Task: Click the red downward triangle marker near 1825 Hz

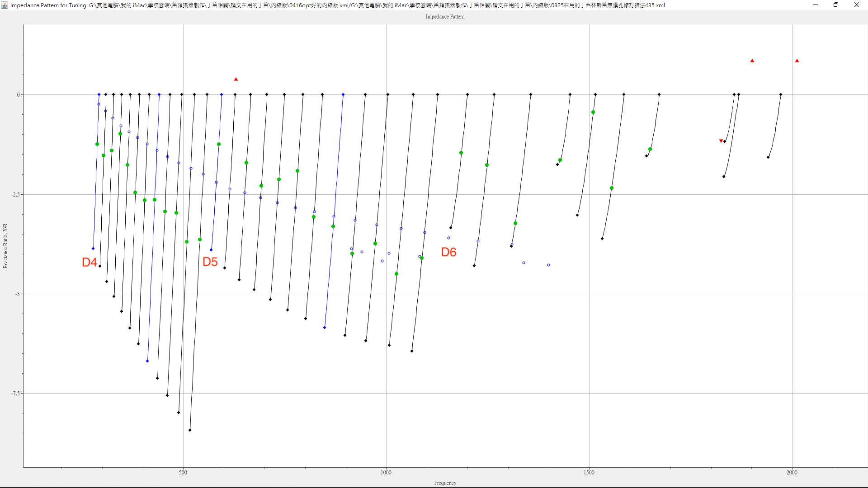Action: (721, 141)
